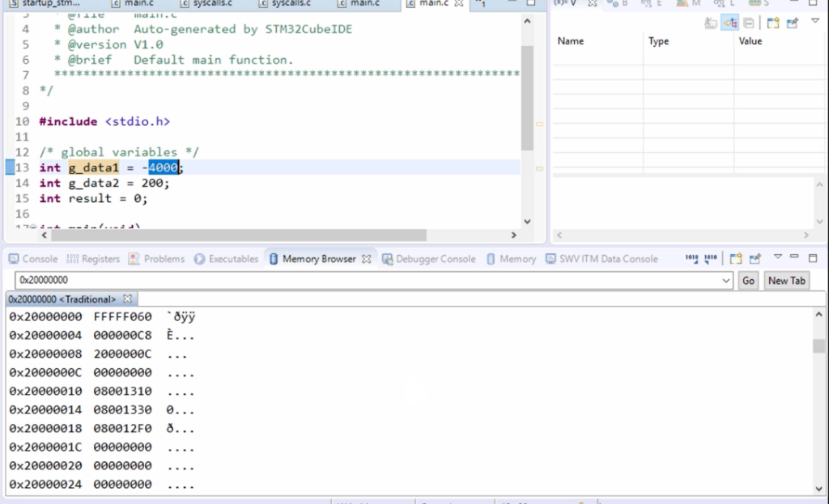Viewport: 829px width, 504px height.
Task: Click memory value 08001310
Action: (x=123, y=391)
